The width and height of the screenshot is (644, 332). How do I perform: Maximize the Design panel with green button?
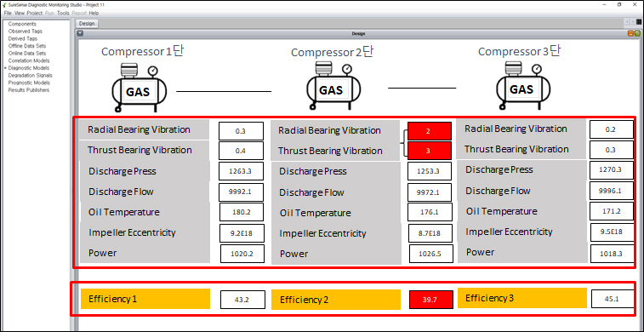tap(636, 34)
